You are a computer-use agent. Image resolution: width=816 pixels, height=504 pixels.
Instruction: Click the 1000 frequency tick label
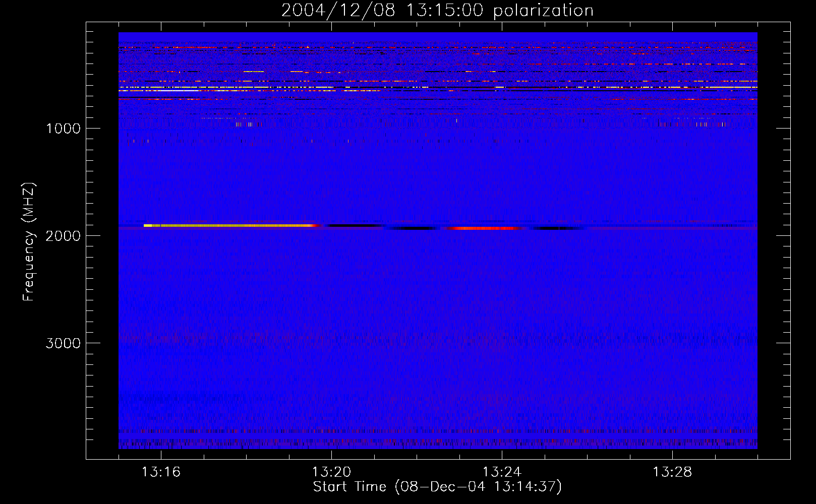(63, 129)
